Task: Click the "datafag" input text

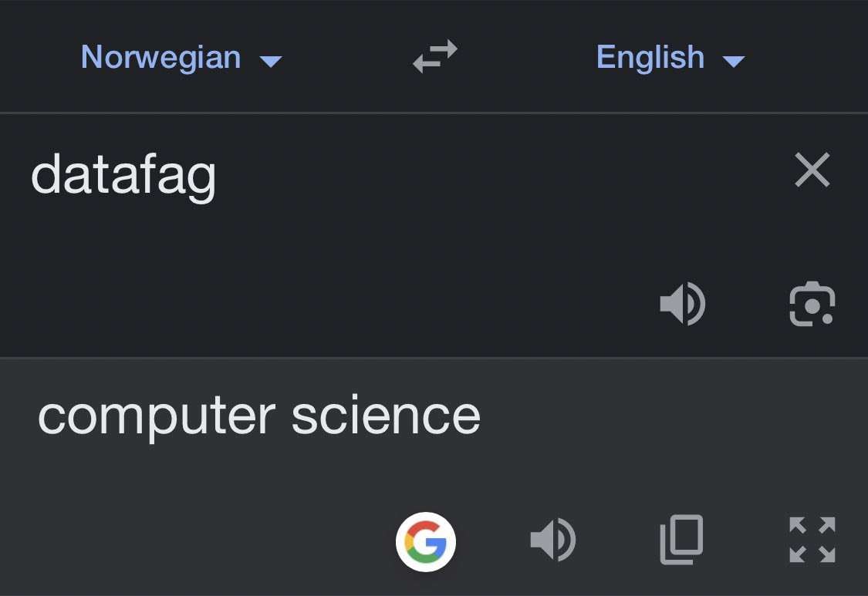Action: coord(123,176)
